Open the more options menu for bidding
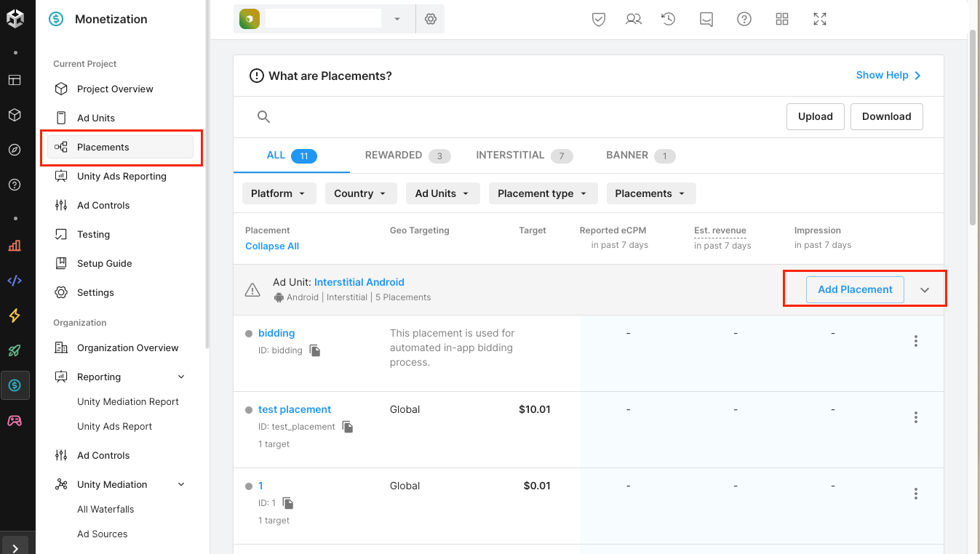 point(916,341)
